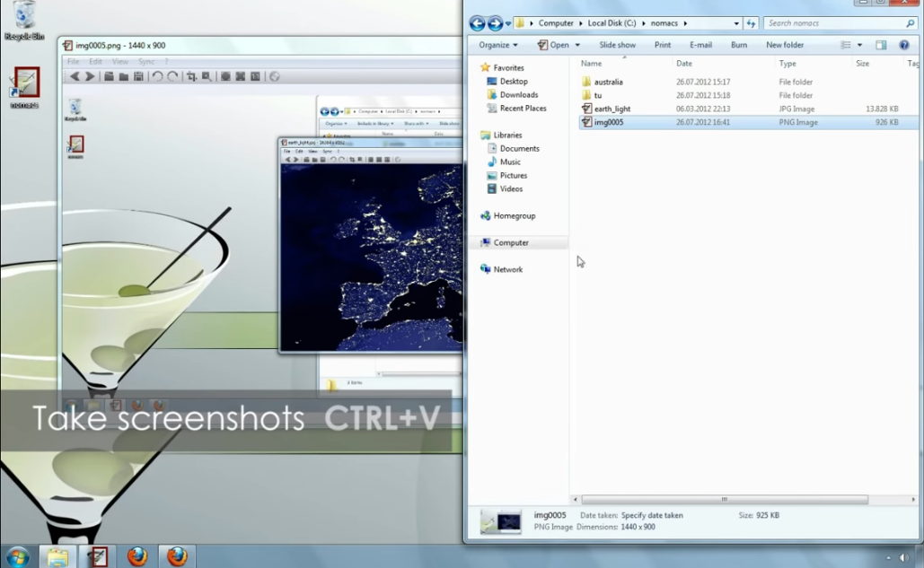924x568 pixels.
Task: Expand the Open button's dropdown arrow
Action: click(577, 45)
